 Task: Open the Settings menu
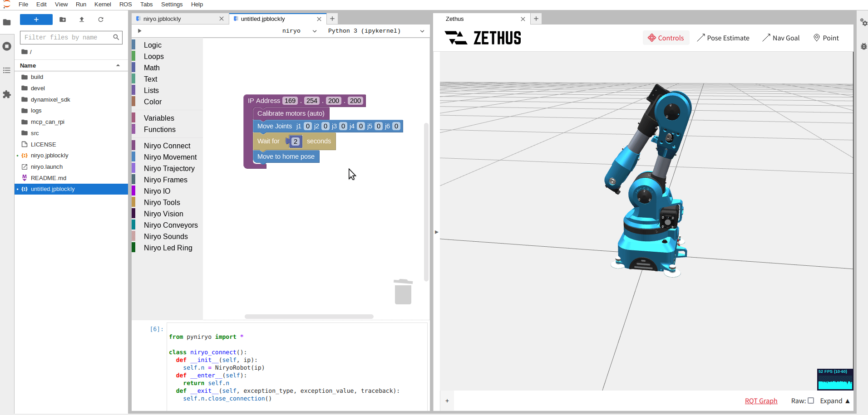[x=172, y=5]
